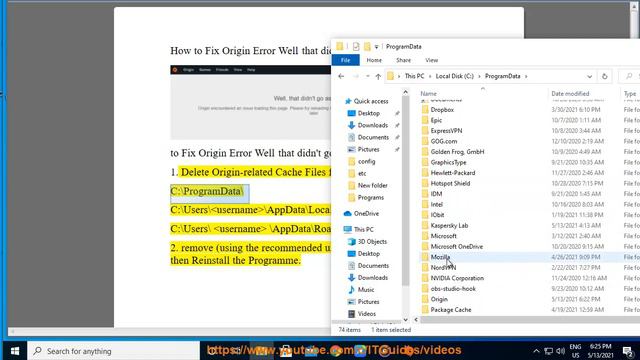
Task: Open the notification center icon
Action: click(x=628, y=351)
